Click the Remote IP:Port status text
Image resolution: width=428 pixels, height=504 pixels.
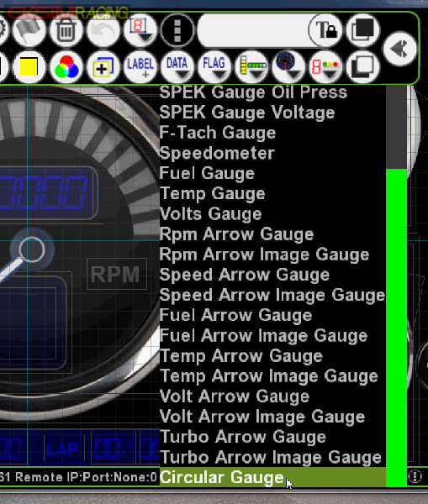(x=86, y=477)
